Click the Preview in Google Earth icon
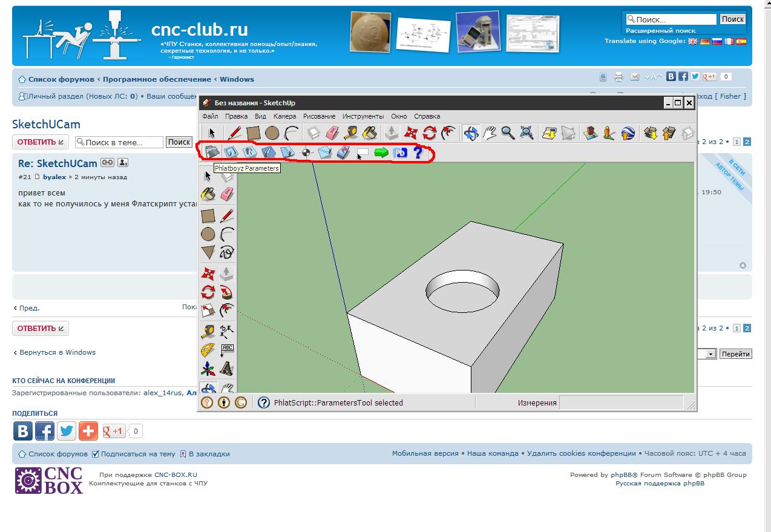This screenshot has width=771, height=532. pos(628,133)
